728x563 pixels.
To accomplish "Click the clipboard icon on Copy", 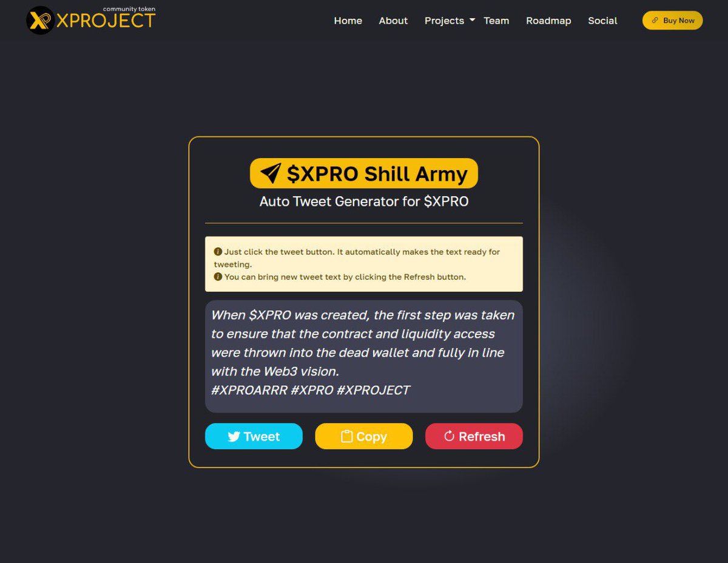I will tap(346, 436).
